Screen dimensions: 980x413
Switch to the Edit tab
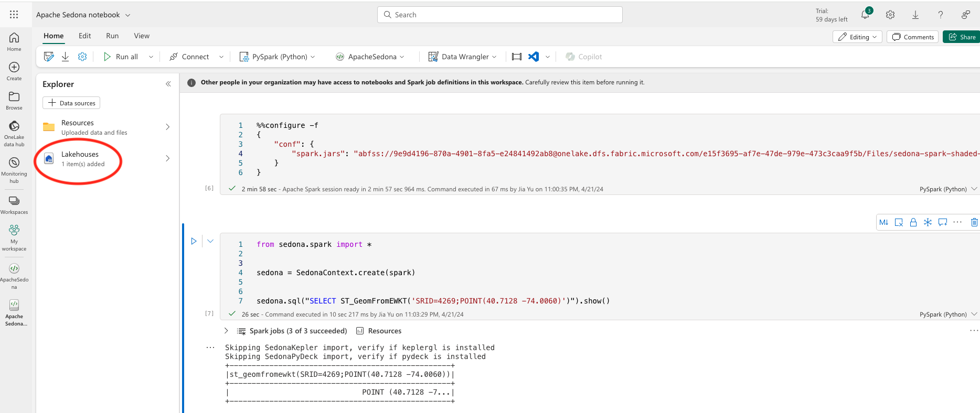coord(84,36)
